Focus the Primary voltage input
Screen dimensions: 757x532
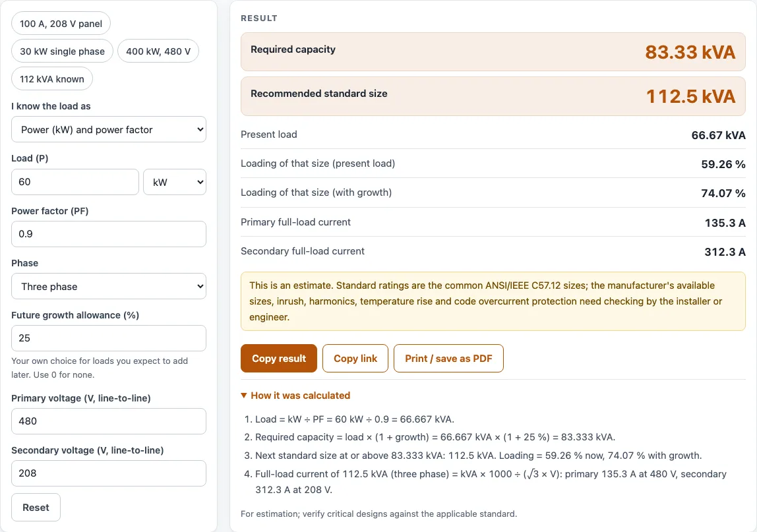tap(109, 421)
